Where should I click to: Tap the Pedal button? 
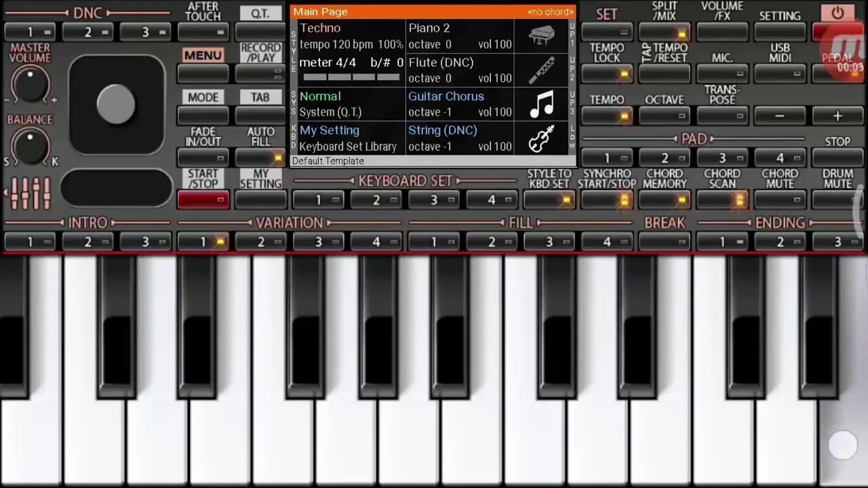[837, 74]
